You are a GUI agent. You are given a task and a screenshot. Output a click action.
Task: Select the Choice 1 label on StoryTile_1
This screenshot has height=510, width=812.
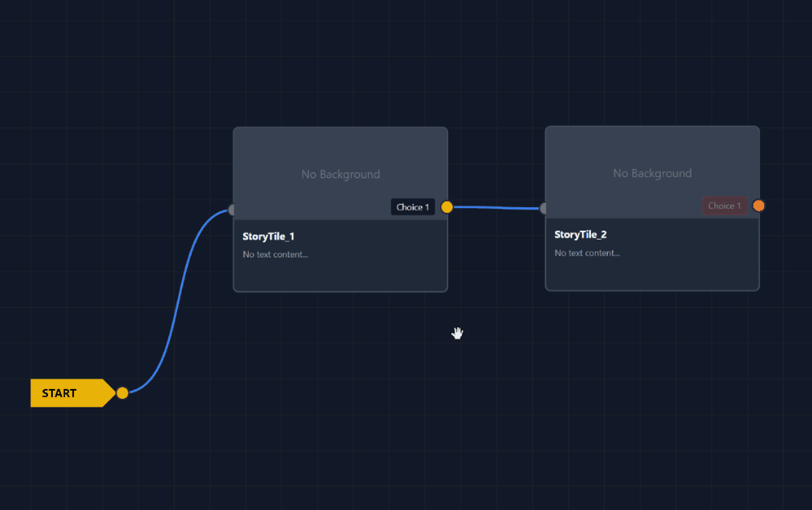tap(413, 207)
